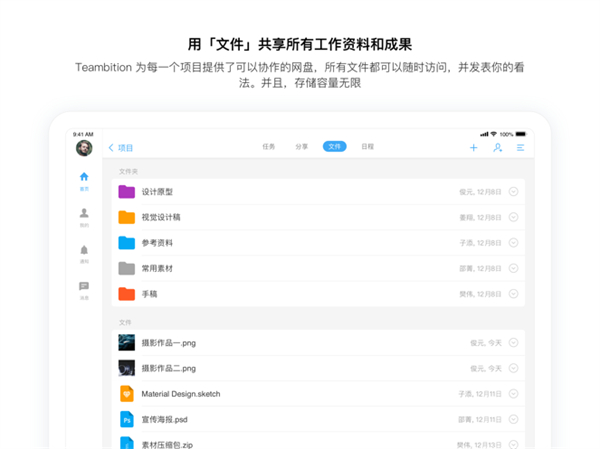Switch to the 分享 tab
Image resolution: width=600 pixels, height=449 pixels.
tap(302, 147)
